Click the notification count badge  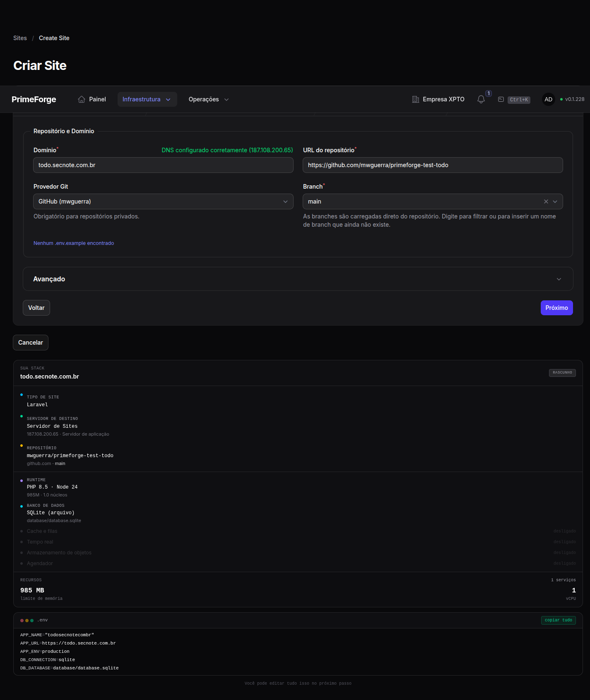[x=489, y=93]
